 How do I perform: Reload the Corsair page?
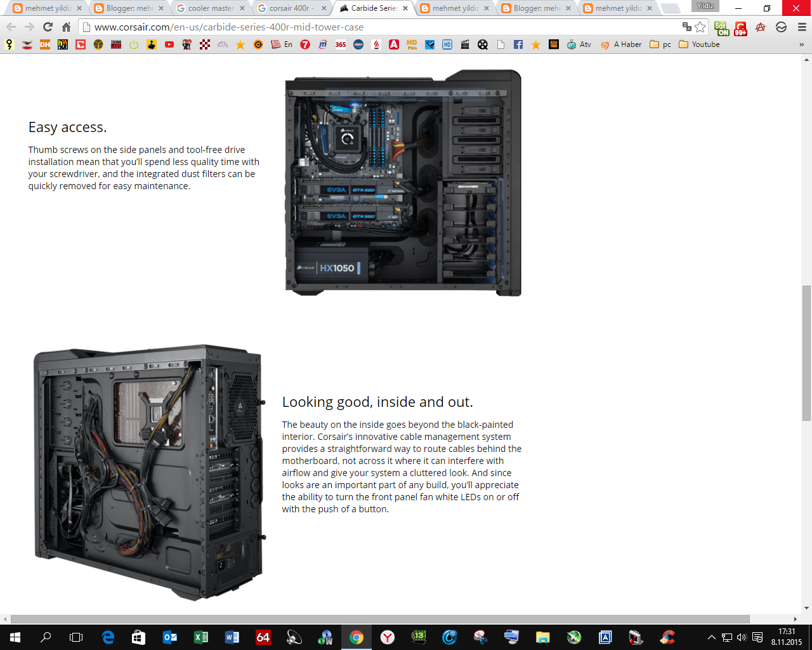click(x=48, y=27)
